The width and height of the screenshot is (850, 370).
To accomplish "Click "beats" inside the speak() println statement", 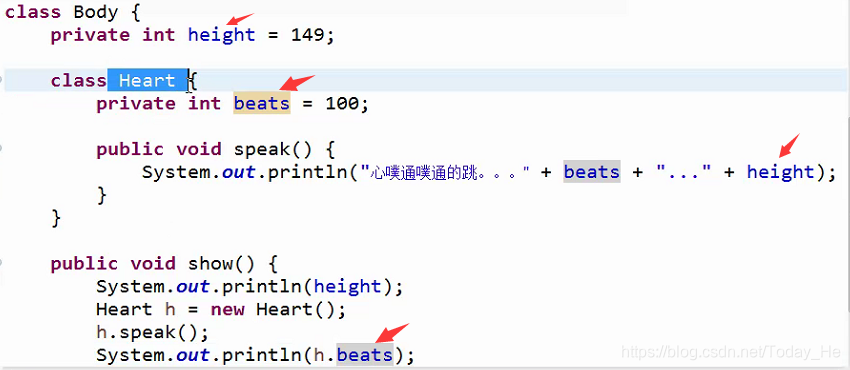I will [591, 172].
